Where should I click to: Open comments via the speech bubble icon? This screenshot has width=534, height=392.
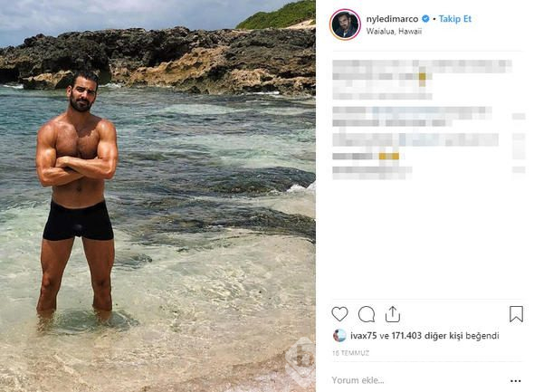367,314
